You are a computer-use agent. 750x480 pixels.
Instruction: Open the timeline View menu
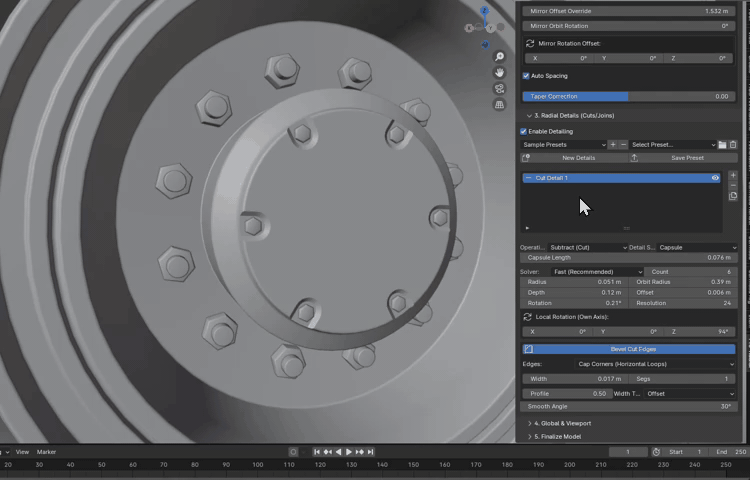click(22, 452)
